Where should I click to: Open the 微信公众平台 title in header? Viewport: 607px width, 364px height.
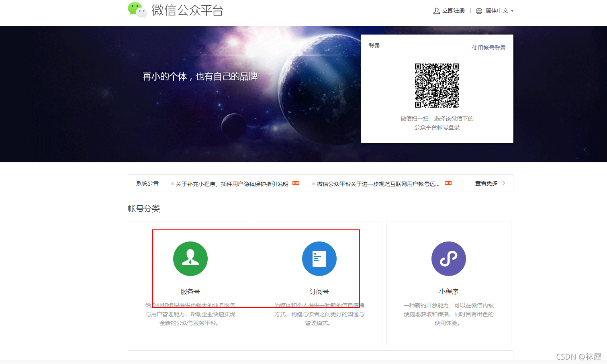(187, 10)
